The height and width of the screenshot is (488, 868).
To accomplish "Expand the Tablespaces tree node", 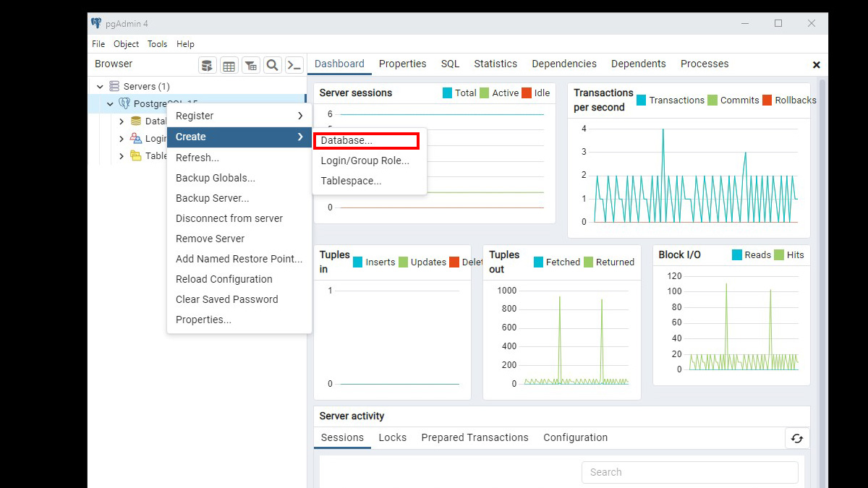I will 122,156.
